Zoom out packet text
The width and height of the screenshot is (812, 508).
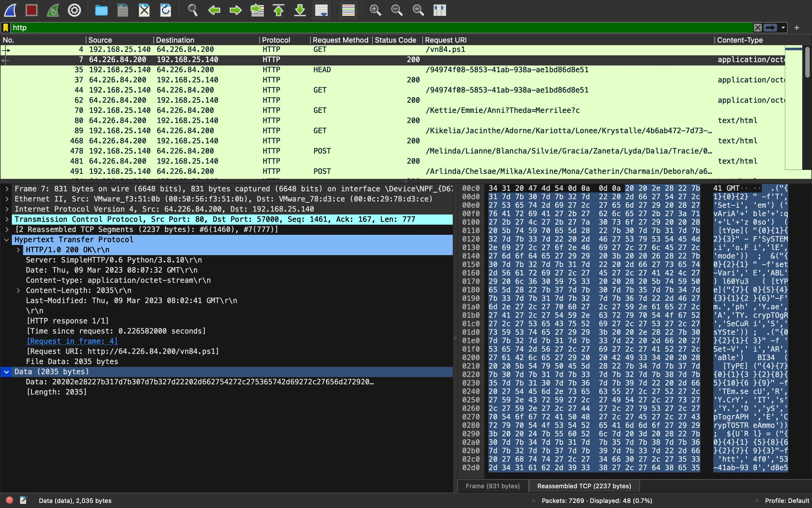click(x=397, y=10)
